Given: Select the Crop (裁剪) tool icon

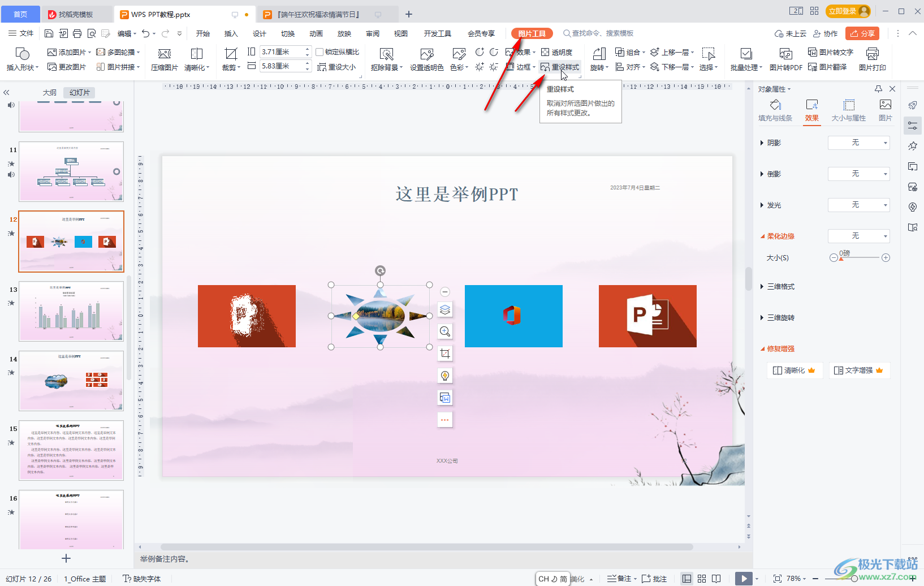Looking at the screenshot, I should point(231,54).
